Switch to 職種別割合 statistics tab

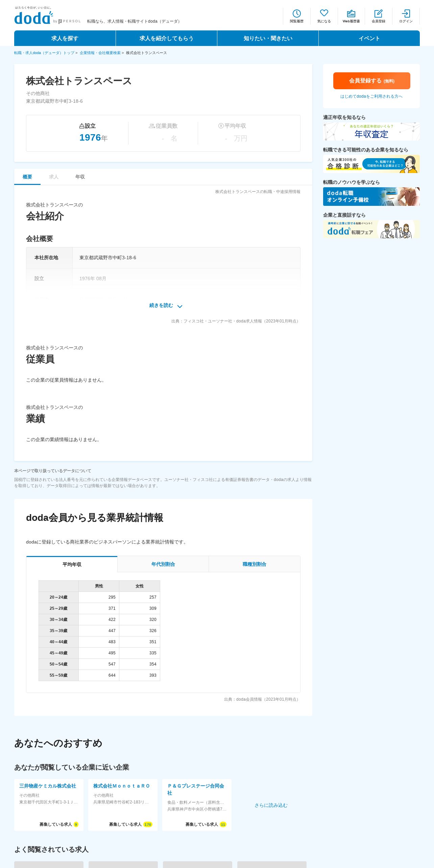point(255,564)
